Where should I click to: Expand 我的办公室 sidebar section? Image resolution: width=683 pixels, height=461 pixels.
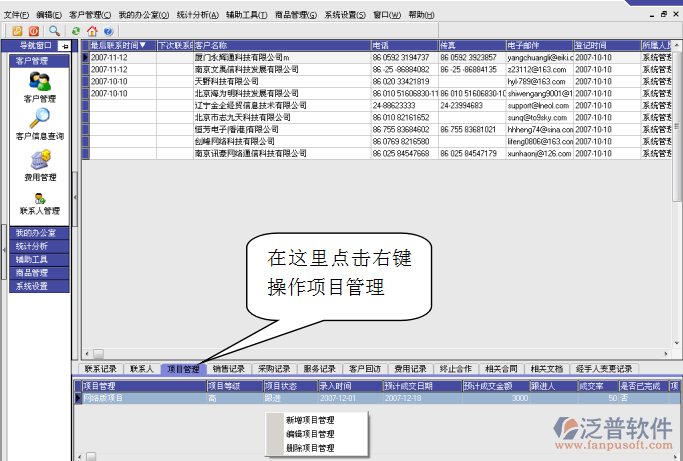point(36,233)
